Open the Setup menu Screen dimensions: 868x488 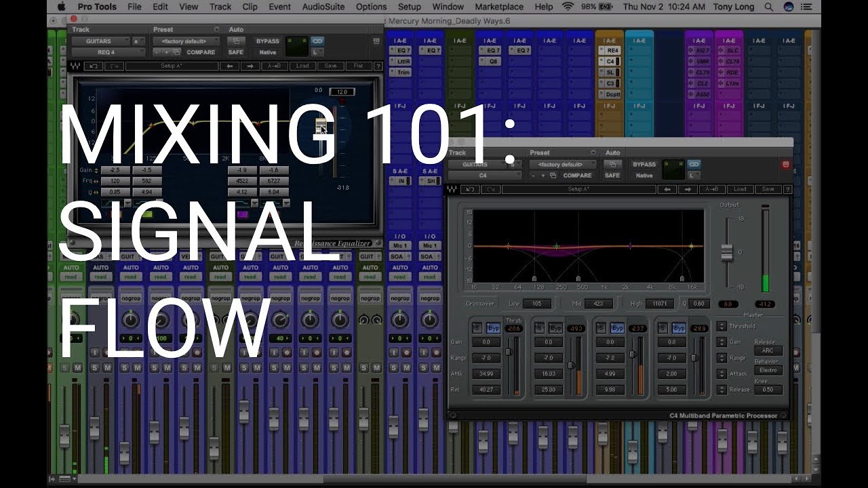click(x=409, y=7)
